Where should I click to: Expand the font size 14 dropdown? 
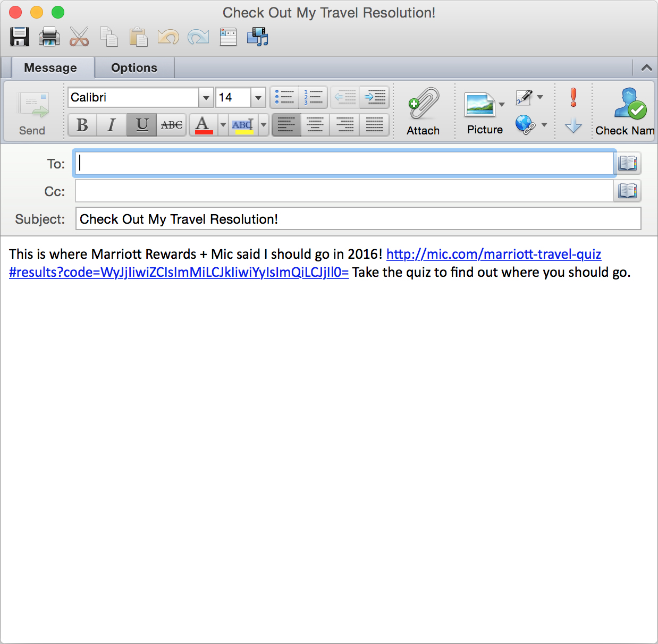(x=258, y=98)
